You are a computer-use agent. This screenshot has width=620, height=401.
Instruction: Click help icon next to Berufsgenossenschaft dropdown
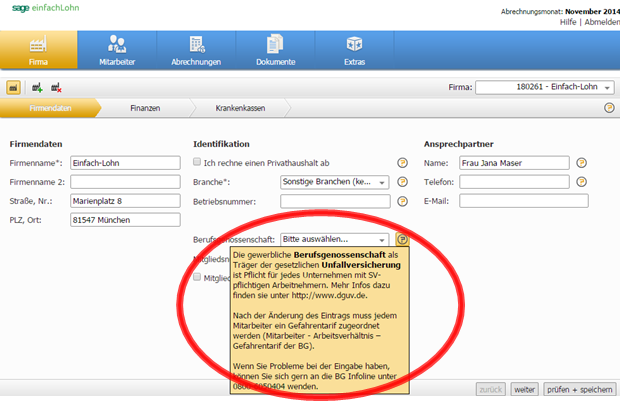click(x=403, y=239)
